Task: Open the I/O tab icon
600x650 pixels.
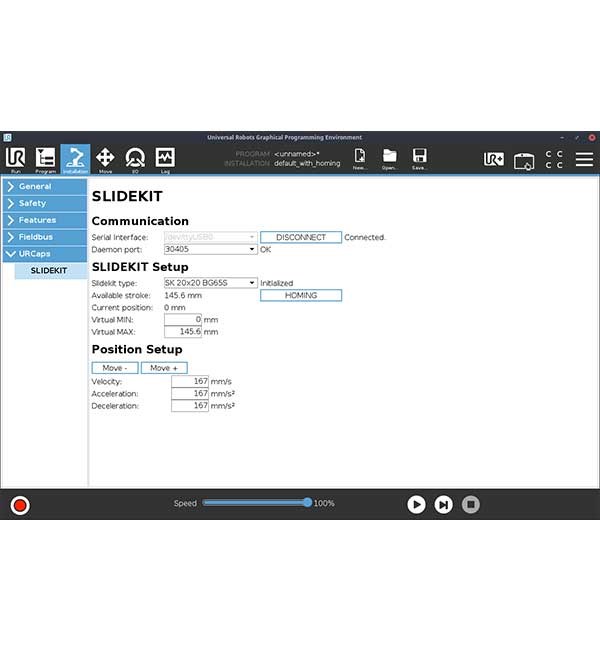Action: [135, 159]
